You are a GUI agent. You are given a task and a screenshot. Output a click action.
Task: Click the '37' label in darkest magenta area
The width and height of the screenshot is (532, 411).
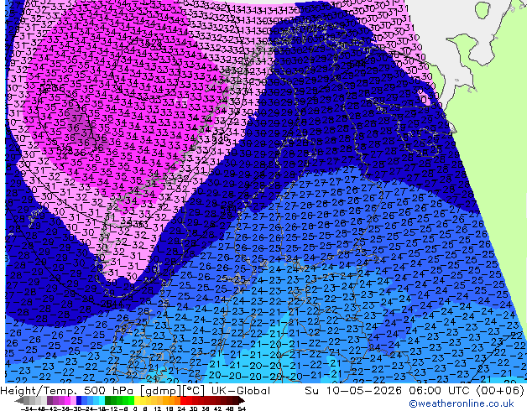tap(76, 119)
